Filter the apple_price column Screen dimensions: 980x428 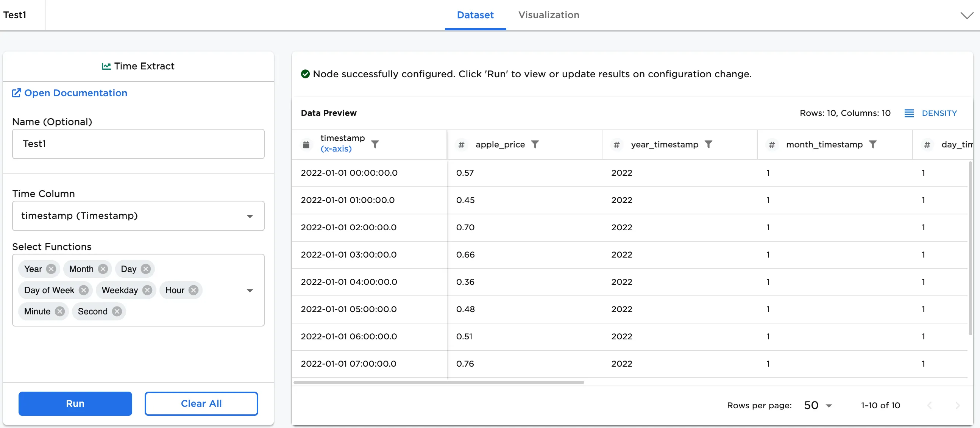click(x=536, y=145)
